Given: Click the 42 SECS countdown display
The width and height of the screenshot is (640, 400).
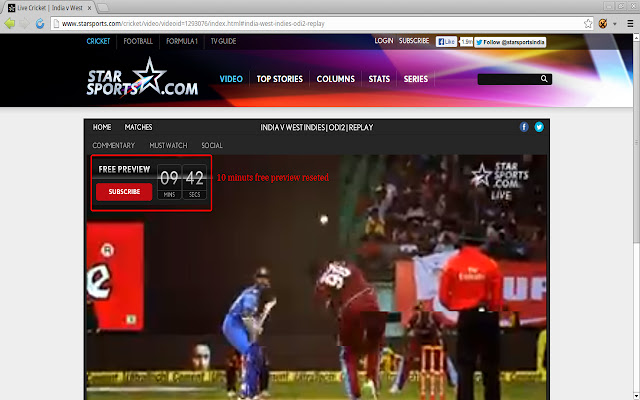Looking at the screenshot, I should coord(194,182).
